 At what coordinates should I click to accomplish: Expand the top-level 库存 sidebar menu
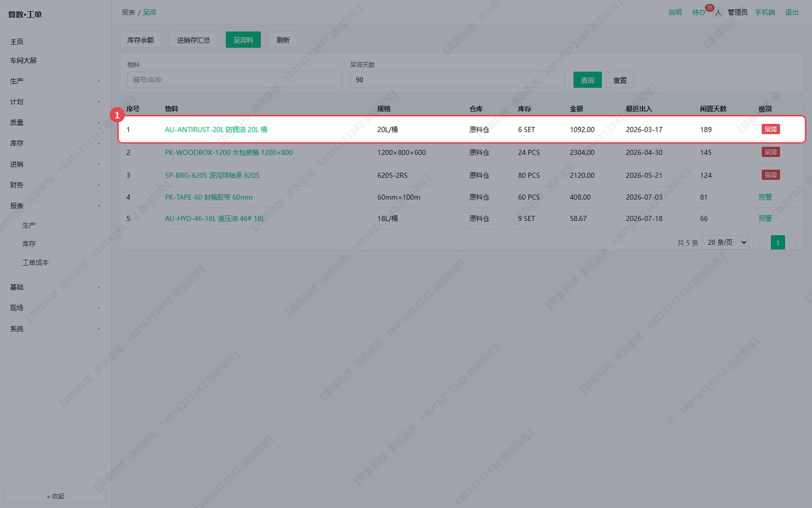(x=55, y=144)
